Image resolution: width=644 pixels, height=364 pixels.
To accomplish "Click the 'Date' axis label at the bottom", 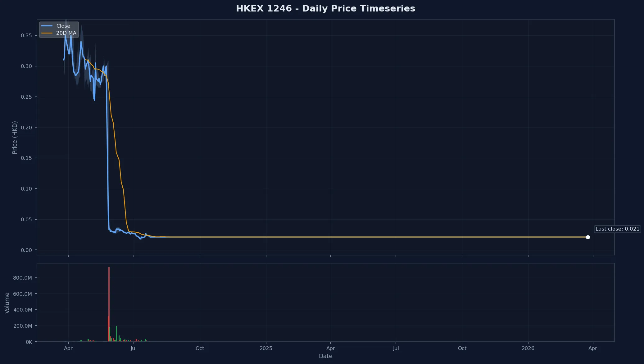I will pyautogui.click(x=325, y=356).
